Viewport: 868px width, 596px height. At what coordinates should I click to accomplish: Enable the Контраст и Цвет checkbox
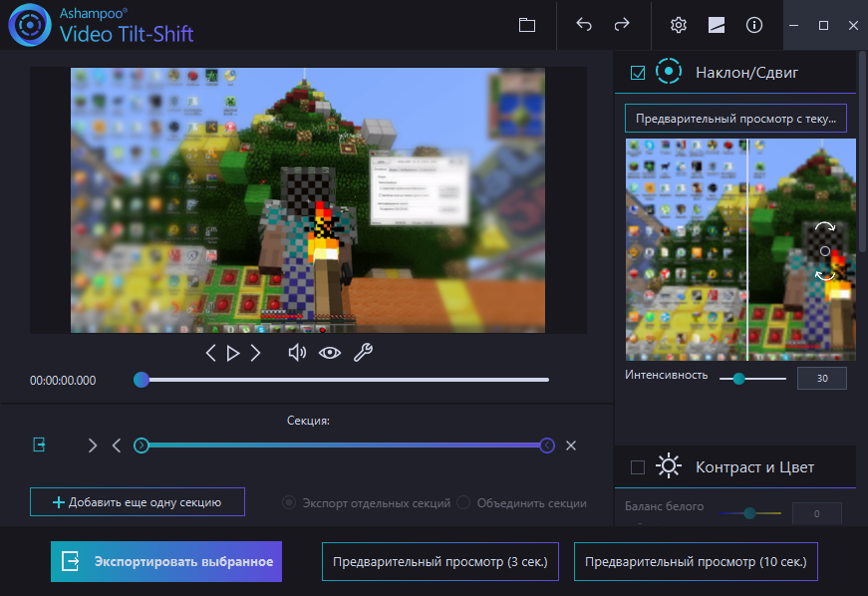point(638,467)
